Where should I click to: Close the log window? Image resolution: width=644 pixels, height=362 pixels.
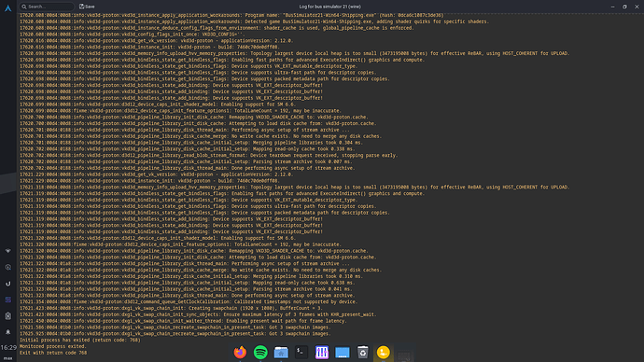637,7
